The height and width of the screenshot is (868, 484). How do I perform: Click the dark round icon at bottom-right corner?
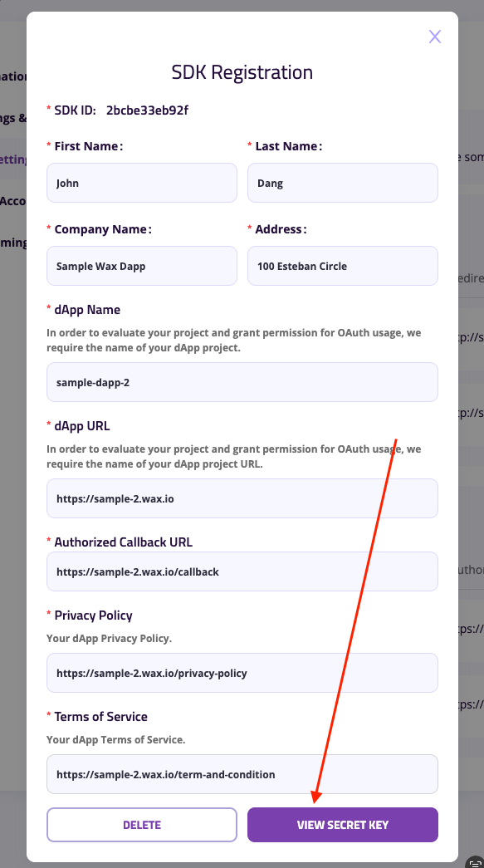tap(475, 861)
